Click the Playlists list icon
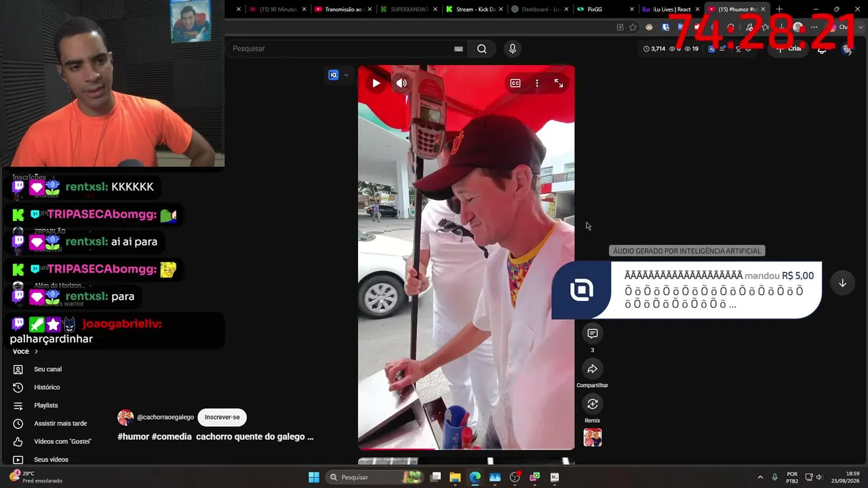Viewport: 868px width, 488px height. [x=18, y=405]
